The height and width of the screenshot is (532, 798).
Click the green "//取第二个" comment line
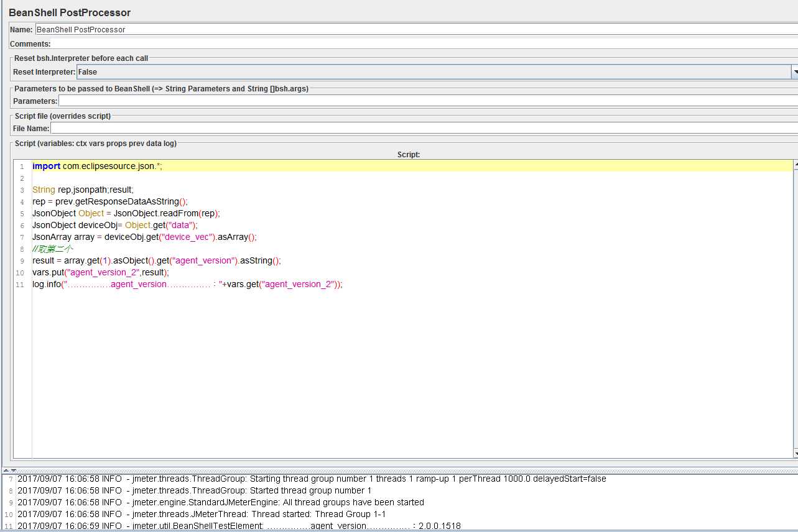click(53, 249)
